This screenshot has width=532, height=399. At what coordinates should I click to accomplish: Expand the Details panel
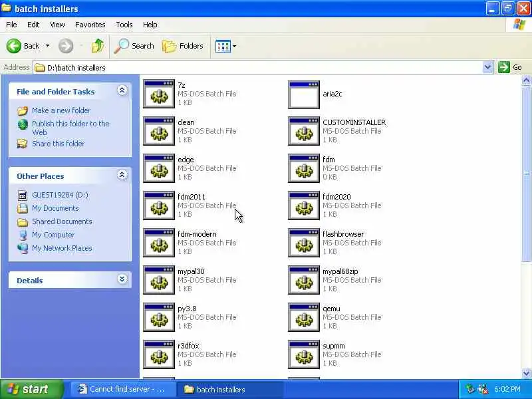point(122,279)
